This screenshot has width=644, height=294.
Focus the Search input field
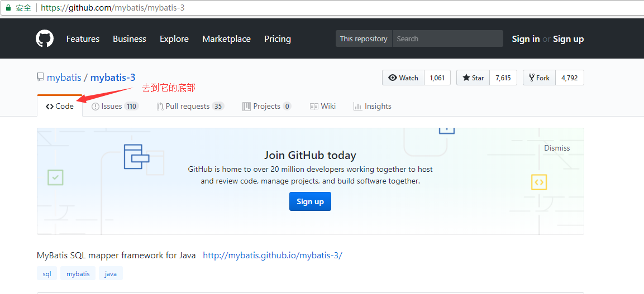tap(448, 38)
